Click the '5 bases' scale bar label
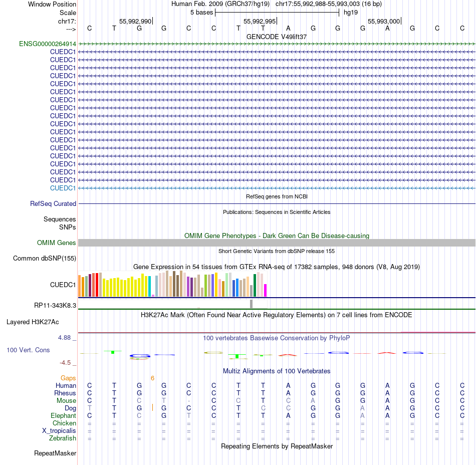 201,13
